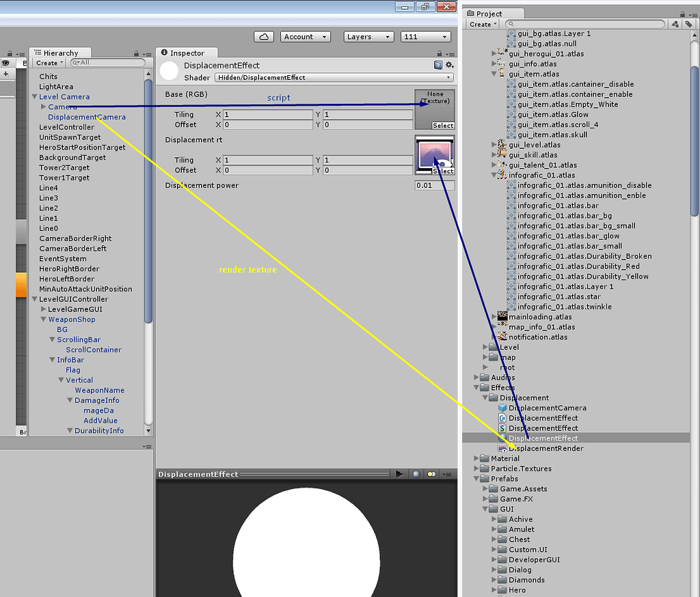Image resolution: width=700 pixels, height=597 pixels.
Task: Open Unity cloud services from the toolbar
Action: tap(264, 36)
